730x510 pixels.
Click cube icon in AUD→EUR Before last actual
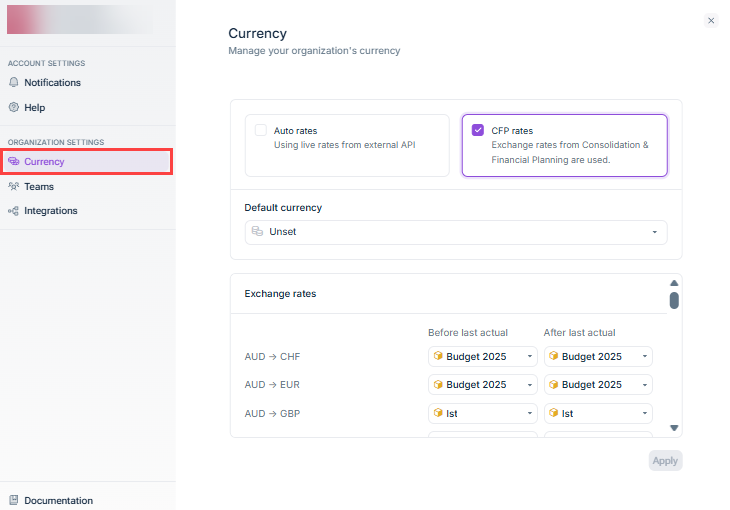[438, 384]
